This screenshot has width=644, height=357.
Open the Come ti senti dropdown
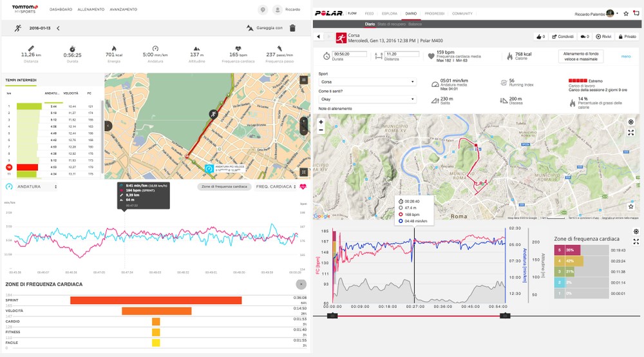(x=367, y=99)
